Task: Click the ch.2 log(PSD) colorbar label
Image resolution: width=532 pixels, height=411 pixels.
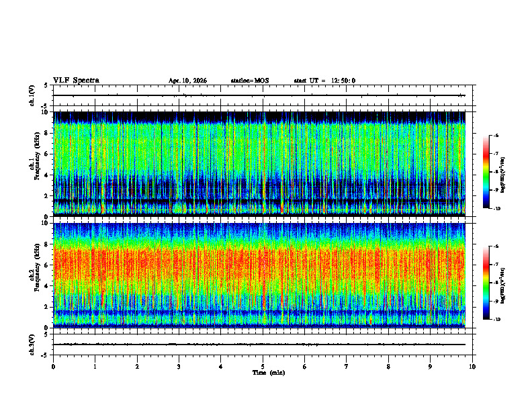Action: (503, 285)
